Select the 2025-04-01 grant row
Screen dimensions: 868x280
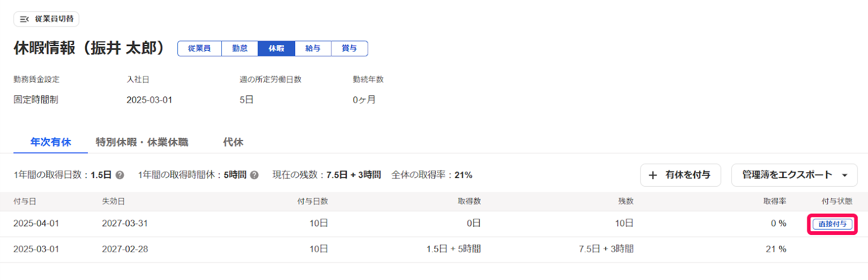point(434,224)
